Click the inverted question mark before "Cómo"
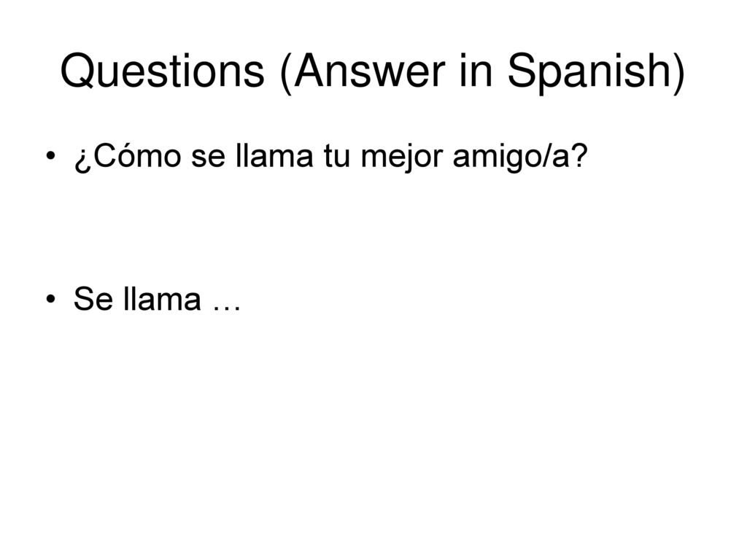 coord(82,159)
